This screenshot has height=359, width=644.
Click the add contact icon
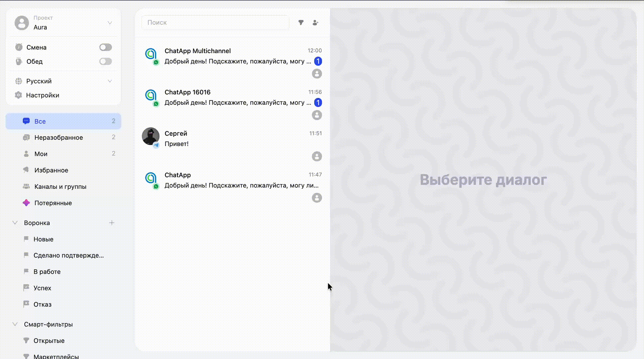[315, 23]
